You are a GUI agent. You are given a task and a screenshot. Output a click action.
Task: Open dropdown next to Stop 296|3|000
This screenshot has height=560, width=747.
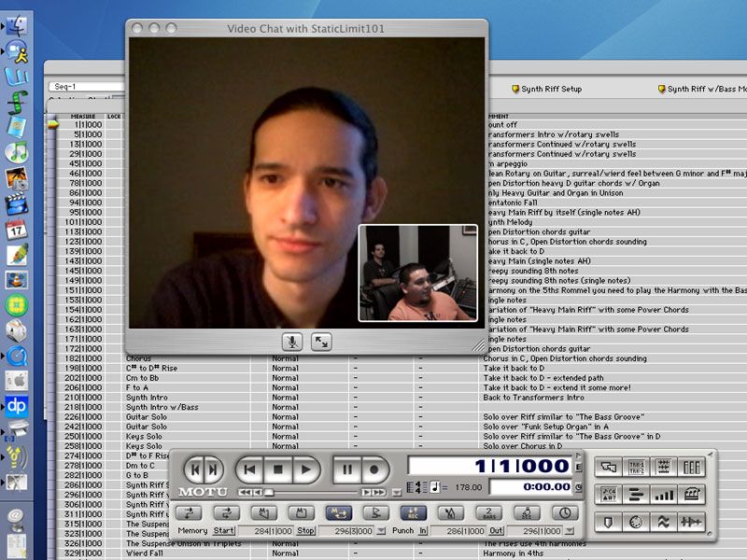(x=381, y=530)
